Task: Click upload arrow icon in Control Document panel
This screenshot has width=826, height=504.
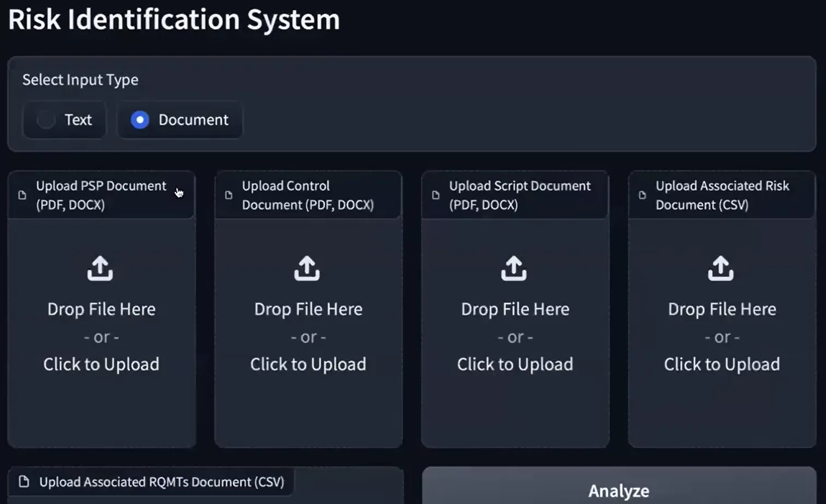Action: click(x=307, y=268)
